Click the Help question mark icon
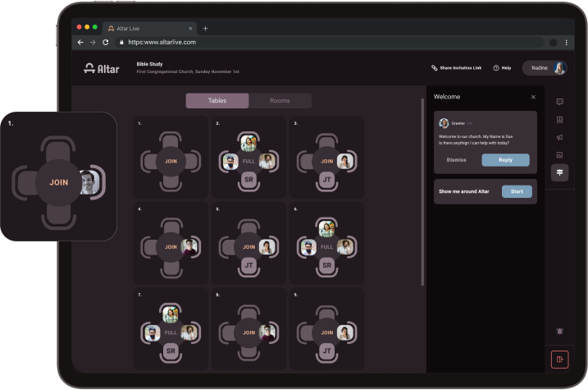588x390 pixels. (x=496, y=68)
